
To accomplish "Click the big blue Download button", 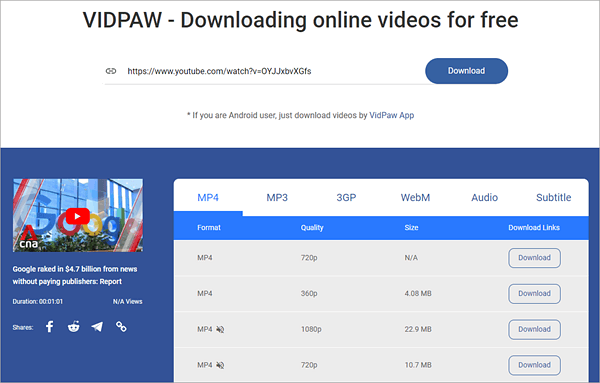I will [466, 71].
